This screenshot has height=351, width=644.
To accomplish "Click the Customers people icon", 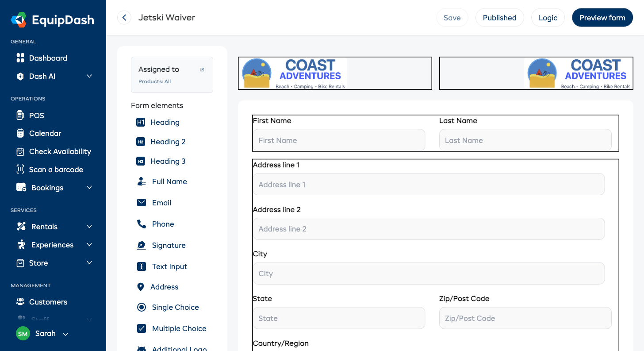I will click(x=20, y=302).
